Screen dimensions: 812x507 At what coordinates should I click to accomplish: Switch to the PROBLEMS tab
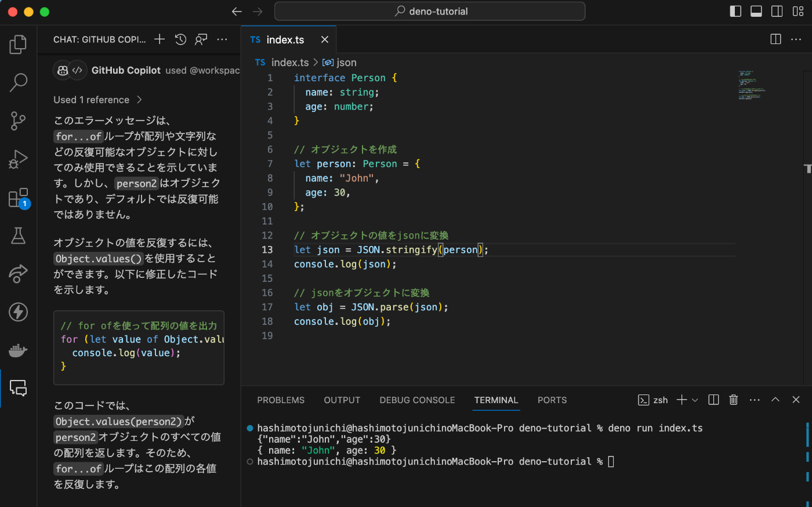(281, 400)
